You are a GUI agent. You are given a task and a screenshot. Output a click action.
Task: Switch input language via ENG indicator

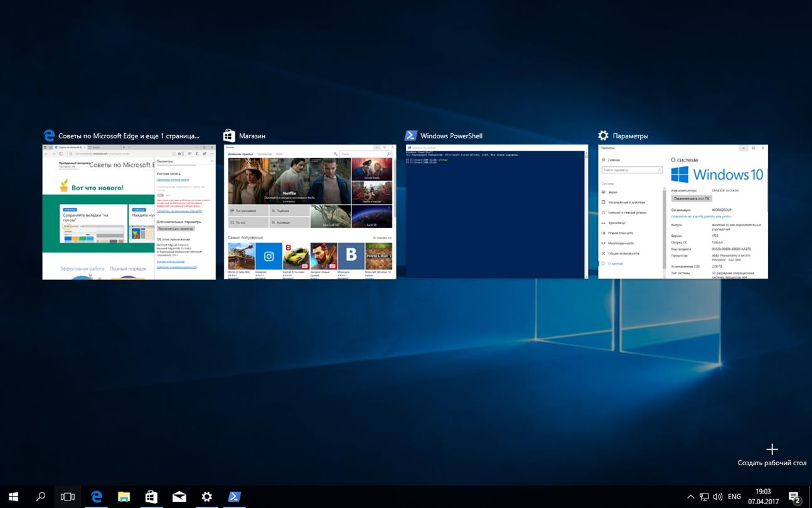(734, 497)
